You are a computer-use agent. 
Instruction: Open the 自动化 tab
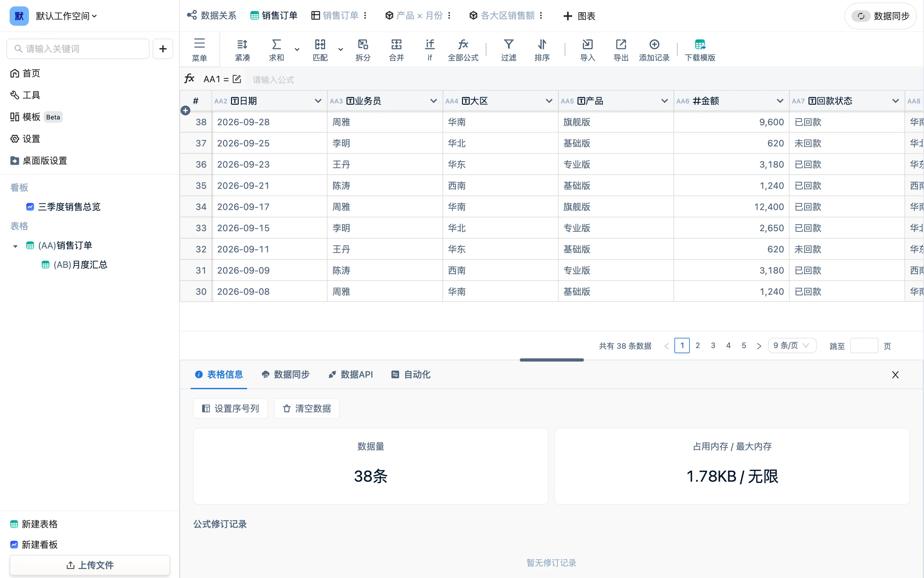[411, 375]
